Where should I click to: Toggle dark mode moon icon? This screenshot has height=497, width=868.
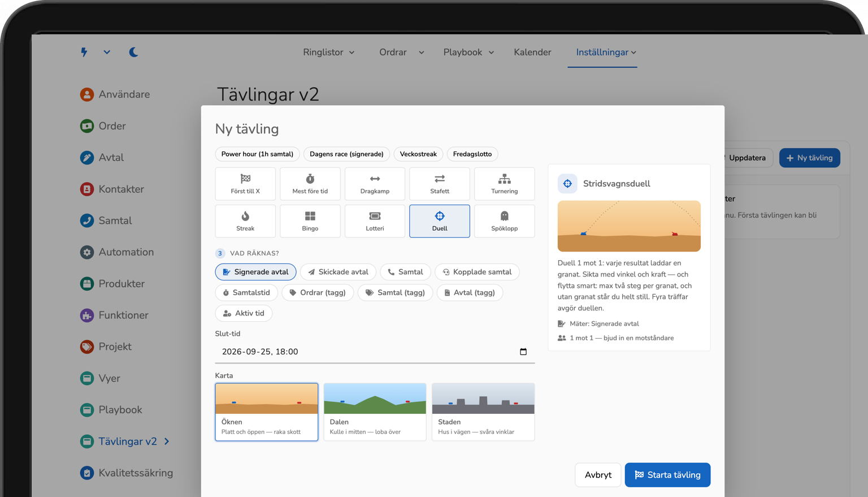(133, 52)
